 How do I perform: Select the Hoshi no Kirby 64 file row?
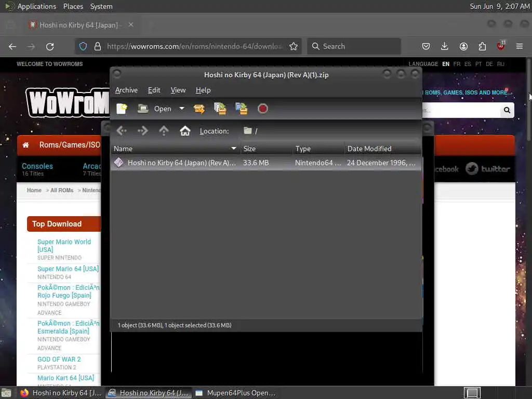[x=266, y=163]
